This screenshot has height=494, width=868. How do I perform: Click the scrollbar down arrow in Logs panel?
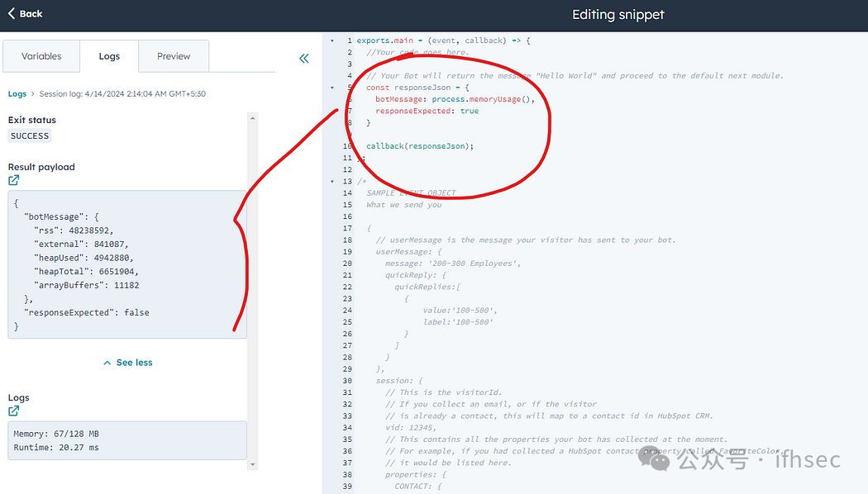[x=252, y=465]
